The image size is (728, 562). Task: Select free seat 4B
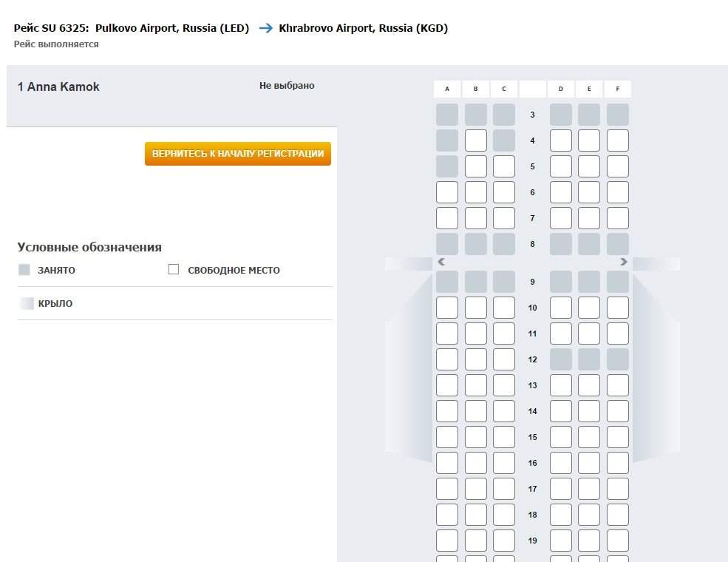click(476, 140)
